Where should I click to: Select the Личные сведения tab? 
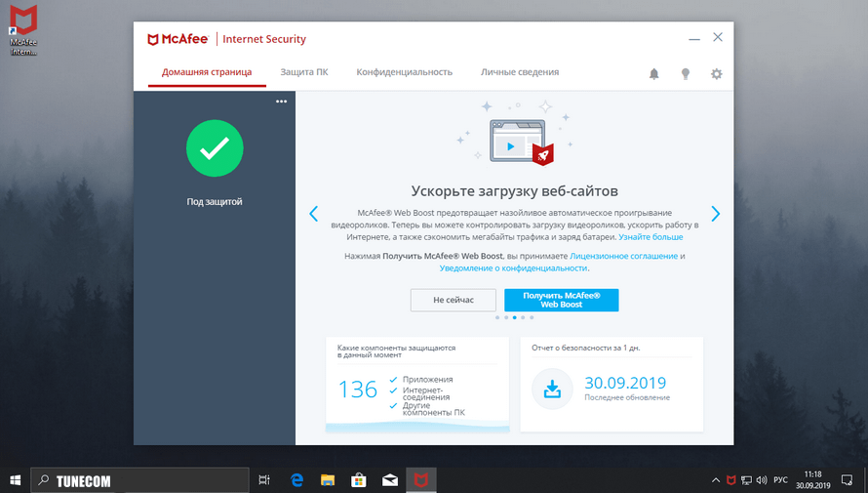click(x=520, y=72)
